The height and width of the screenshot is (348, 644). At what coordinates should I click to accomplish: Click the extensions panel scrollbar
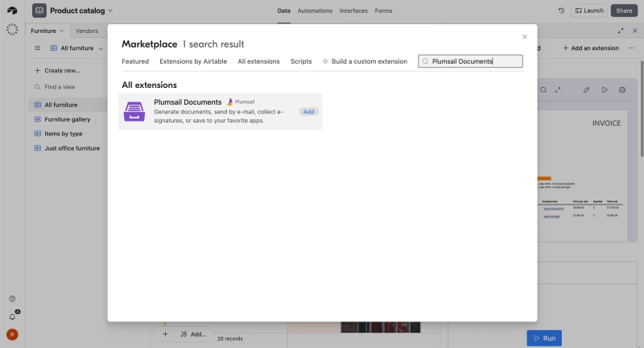point(642,109)
